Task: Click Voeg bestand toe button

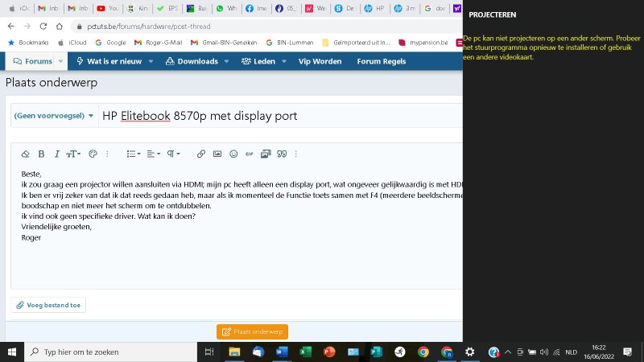Action: (x=48, y=305)
